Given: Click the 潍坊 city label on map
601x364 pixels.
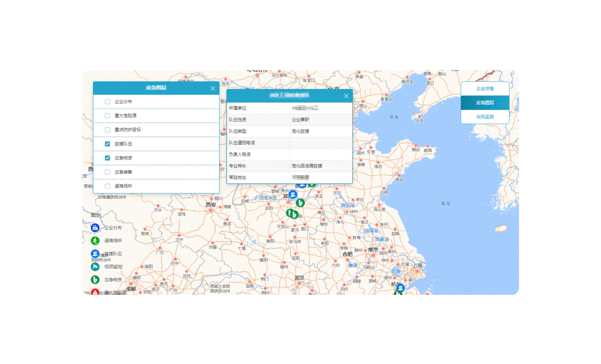Looking at the screenshot, I should click(x=378, y=167).
